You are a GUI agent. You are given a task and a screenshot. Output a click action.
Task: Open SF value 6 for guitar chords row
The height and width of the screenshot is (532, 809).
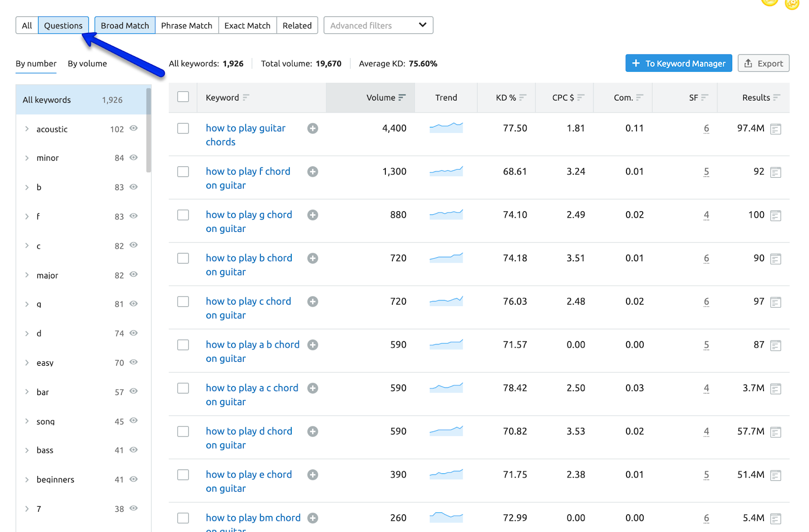(706, 128)
